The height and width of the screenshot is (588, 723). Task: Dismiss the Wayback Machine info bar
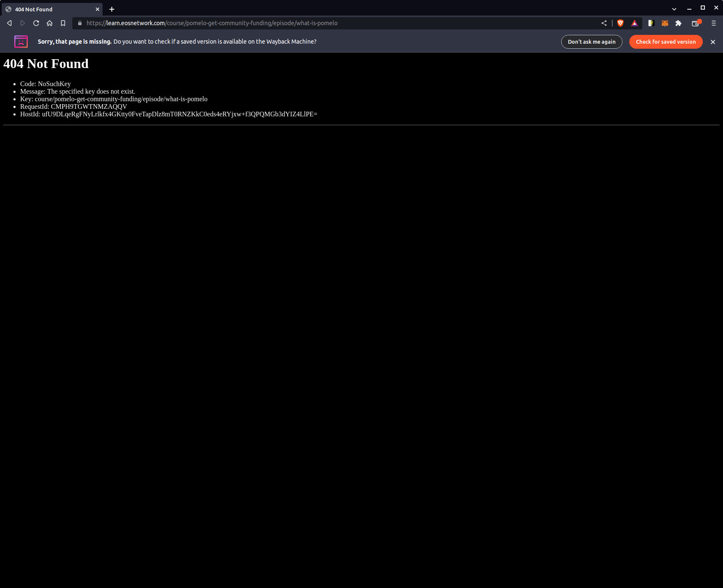713,42
